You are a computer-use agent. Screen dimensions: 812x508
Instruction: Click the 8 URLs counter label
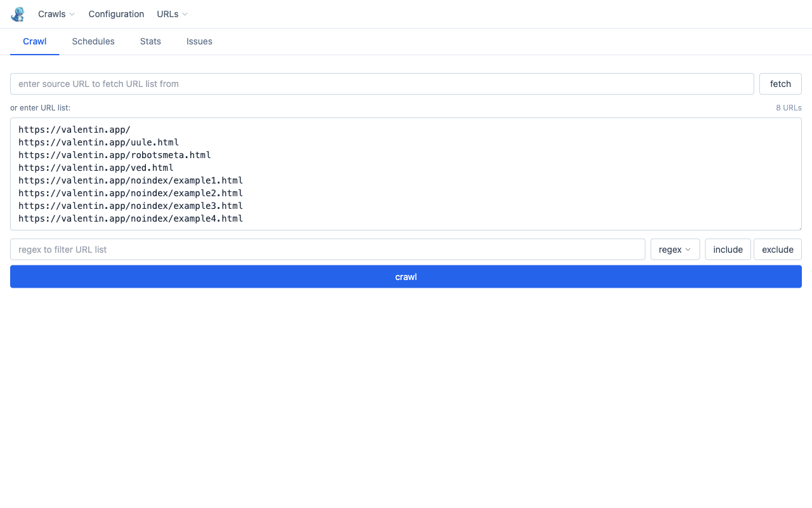click(x=789, y=108)
